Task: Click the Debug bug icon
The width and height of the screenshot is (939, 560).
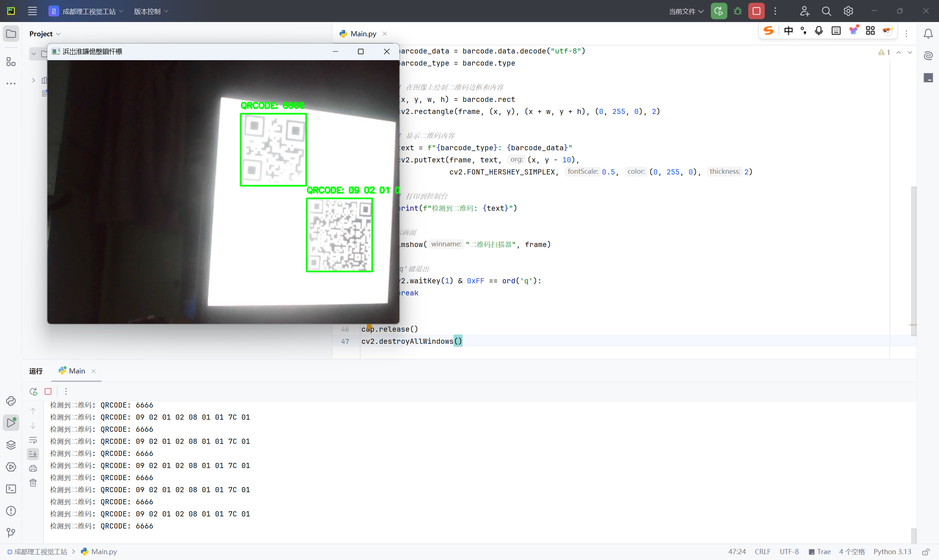Action: click(x=737, y=11)
